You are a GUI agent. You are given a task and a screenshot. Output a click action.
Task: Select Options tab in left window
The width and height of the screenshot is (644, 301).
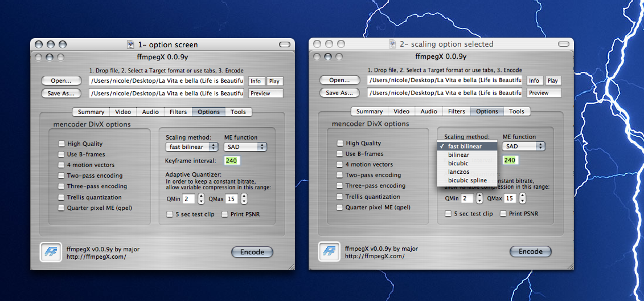pos(208,112)
